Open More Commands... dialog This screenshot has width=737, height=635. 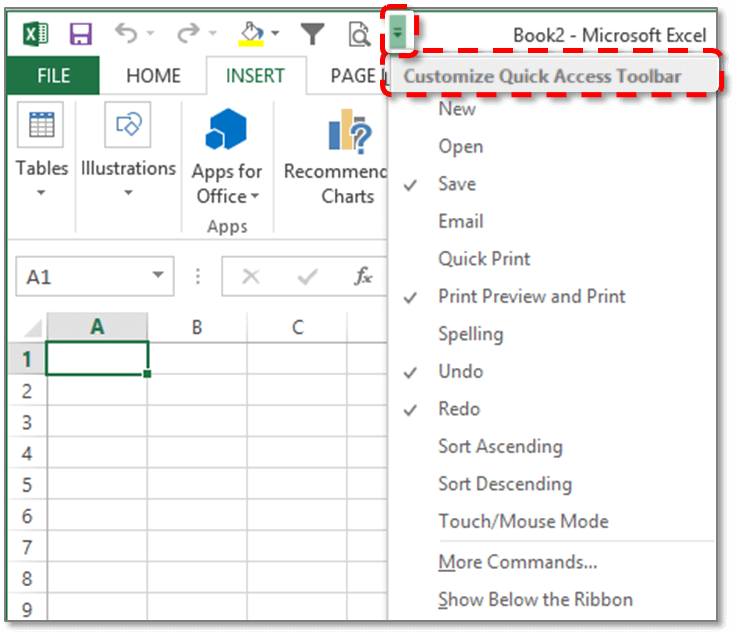(552, 562)
